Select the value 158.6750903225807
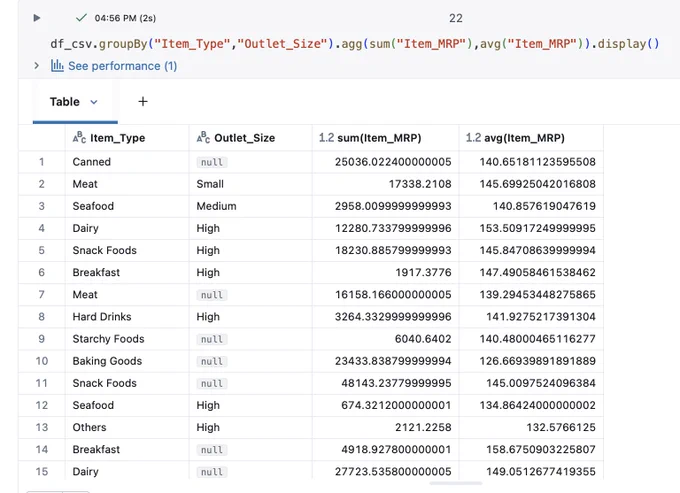 [x=541, y=449]
